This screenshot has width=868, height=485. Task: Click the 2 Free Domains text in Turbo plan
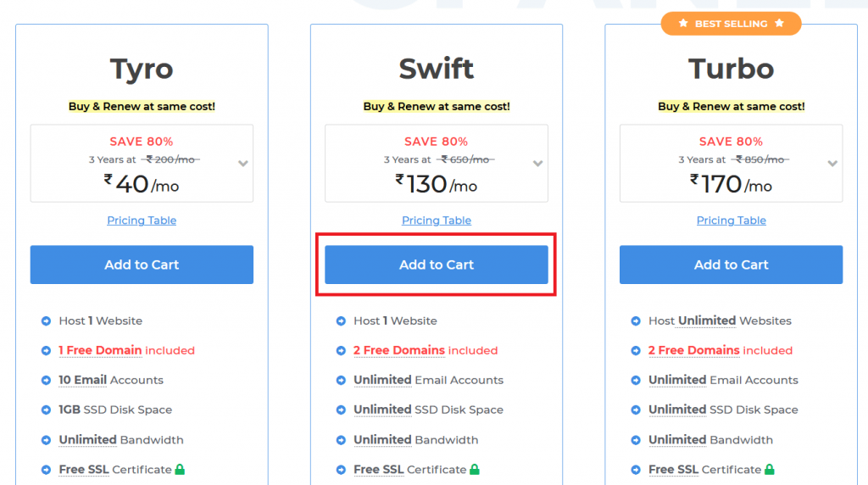pos(693,350)
